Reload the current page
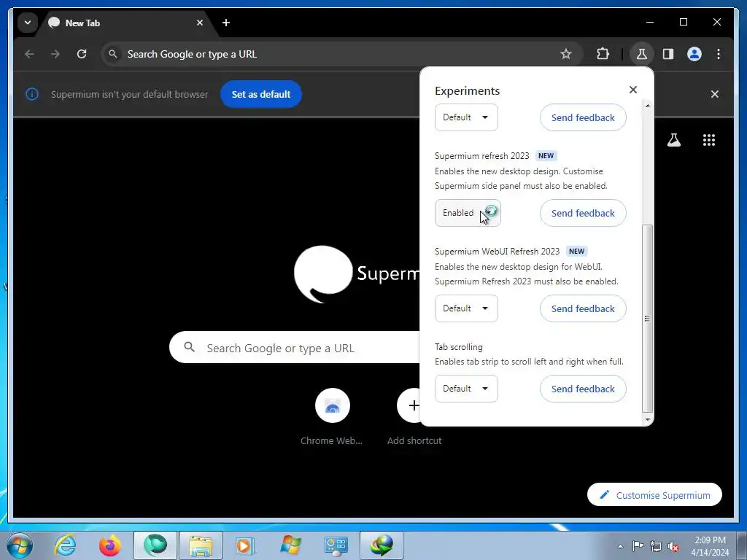Screen dimensions: 747x560 coord(82,54)
